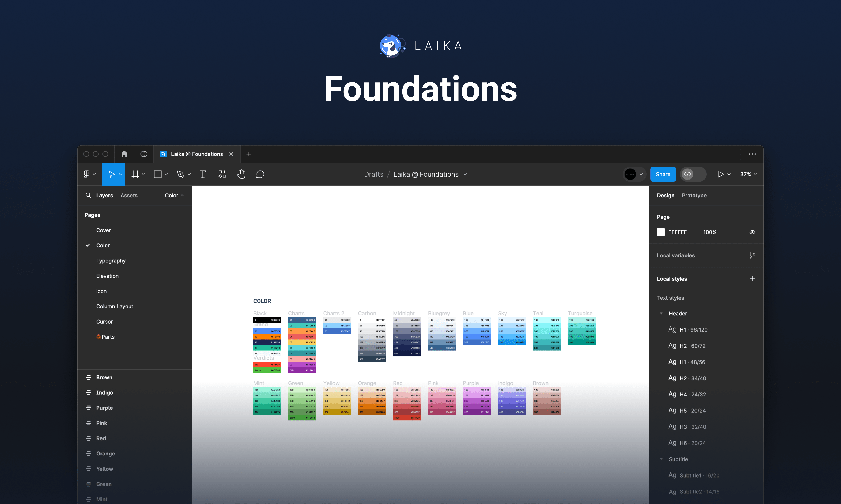The image size is (841, 504).
Task: Click the FFFFFF page color swatch
Action: click(x=660, y=232)
